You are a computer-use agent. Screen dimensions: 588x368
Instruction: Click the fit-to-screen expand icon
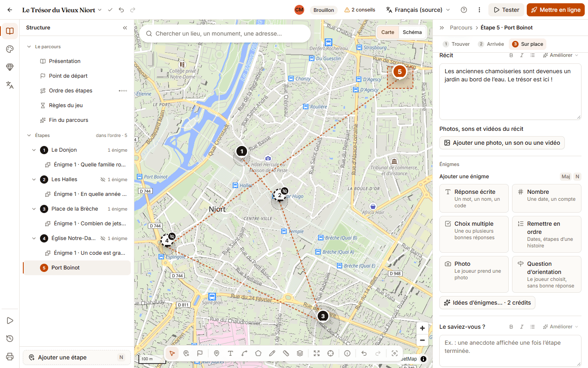[x=316, y=353]
